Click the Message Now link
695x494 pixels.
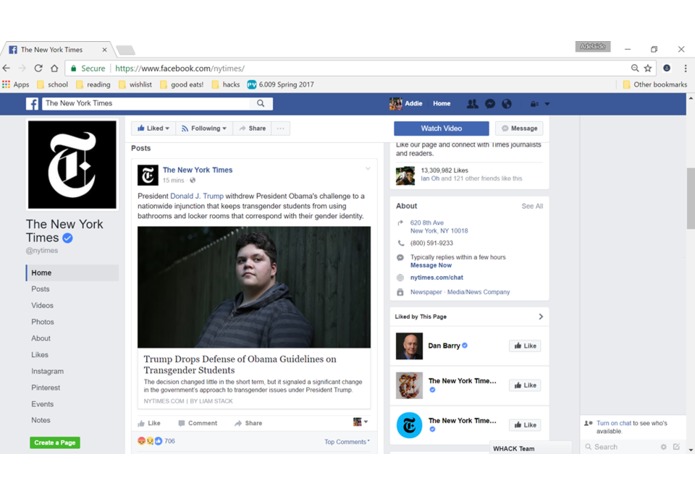(x=431, y=265)
